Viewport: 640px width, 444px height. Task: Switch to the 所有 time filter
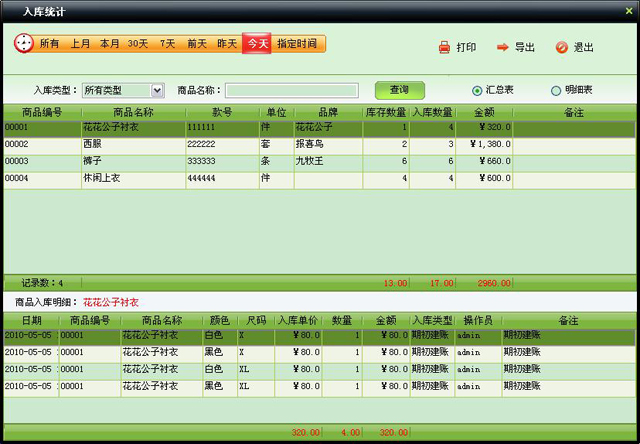(50, 44)
